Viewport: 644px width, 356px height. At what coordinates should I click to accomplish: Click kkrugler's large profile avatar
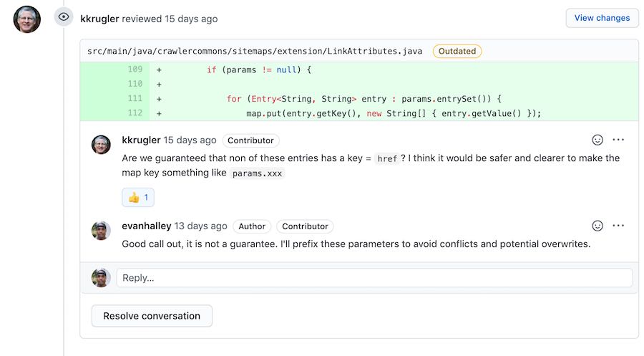click(x=27, y=19)
